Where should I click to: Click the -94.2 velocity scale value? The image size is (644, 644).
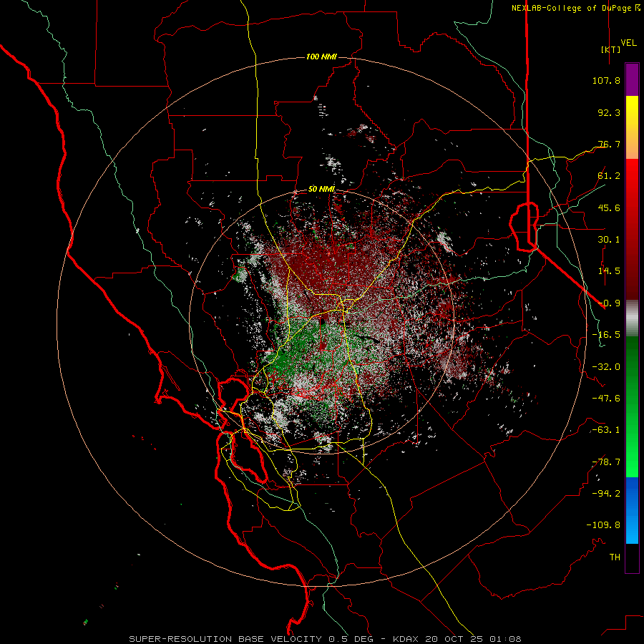(x=606, y=494)
